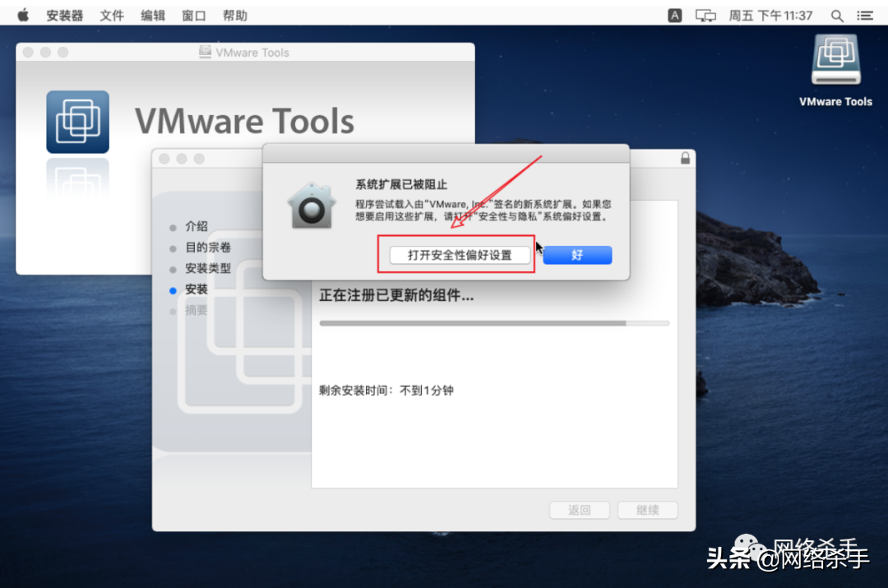This screenshot has height=588, width=888.
Task: Close the installer window with red button
Action: coord(164,159)
